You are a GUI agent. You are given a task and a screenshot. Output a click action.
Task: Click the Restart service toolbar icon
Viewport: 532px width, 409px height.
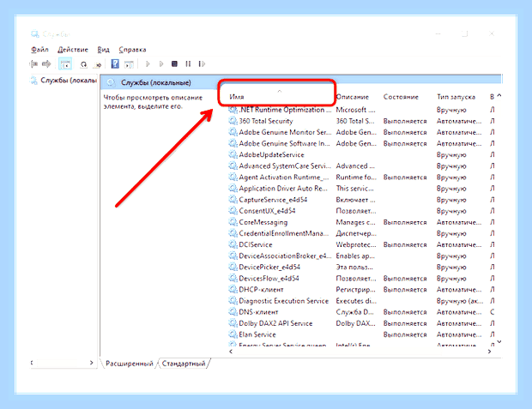point(202,63)
